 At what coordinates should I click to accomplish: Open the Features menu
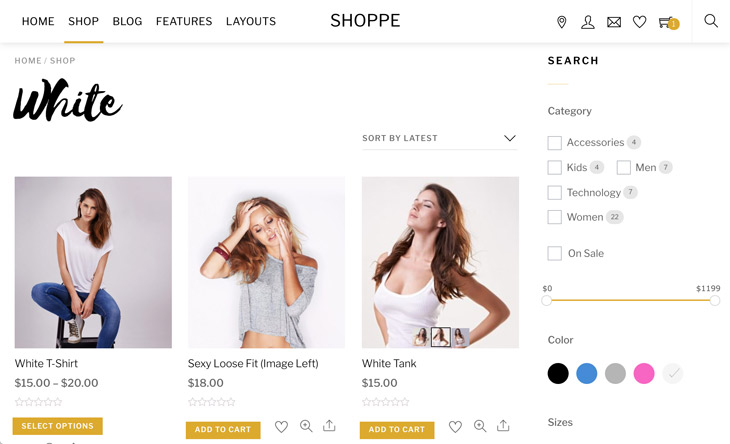(184, 21)
